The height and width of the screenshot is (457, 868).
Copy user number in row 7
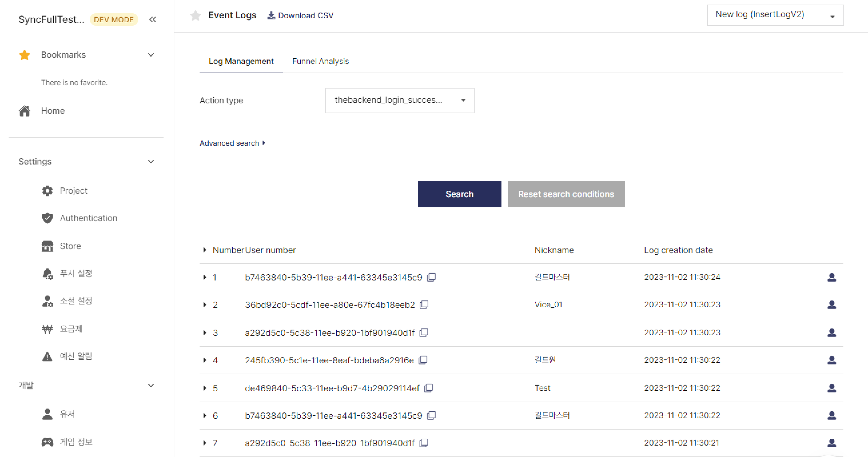[423, 443]
